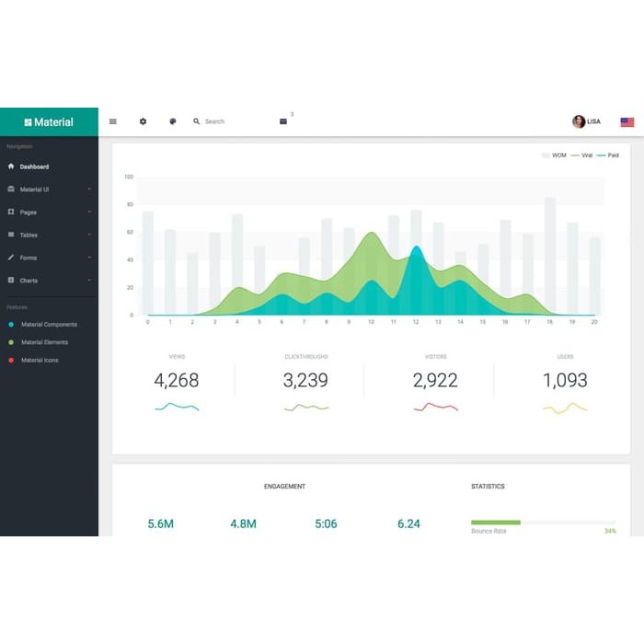Expand the Tables submenu arrow
Viewport: 644px width, 644px height.
[89, 235]
